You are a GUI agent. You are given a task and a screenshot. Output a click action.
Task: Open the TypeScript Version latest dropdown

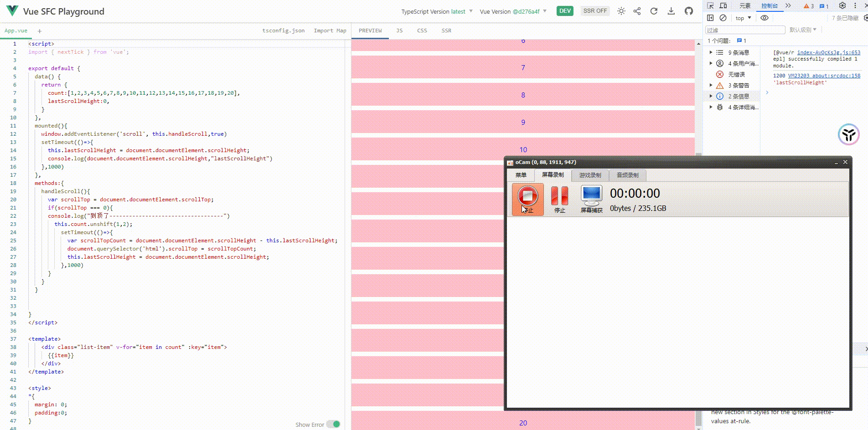coord(437,11)
